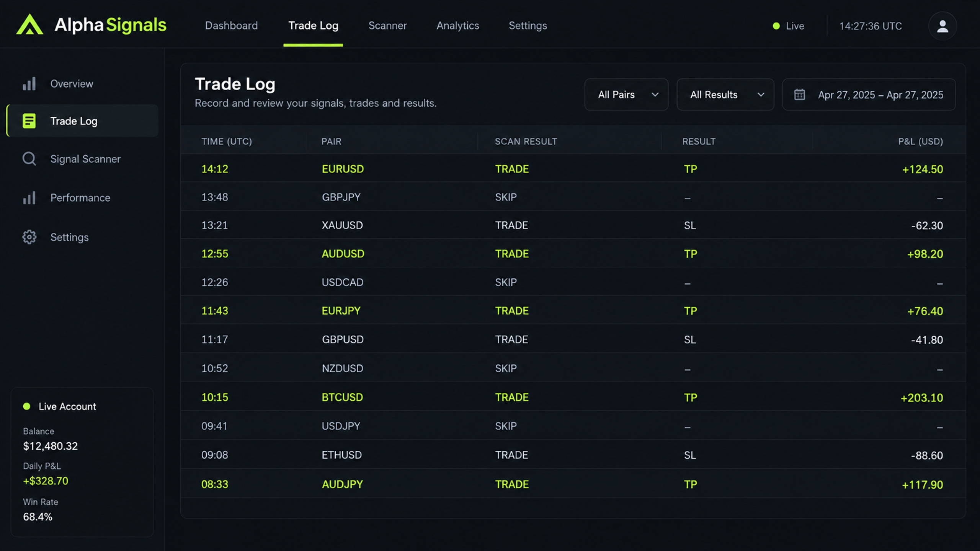
Task: Select the +98.20 P&L value
Action: (x=925, y=254)
